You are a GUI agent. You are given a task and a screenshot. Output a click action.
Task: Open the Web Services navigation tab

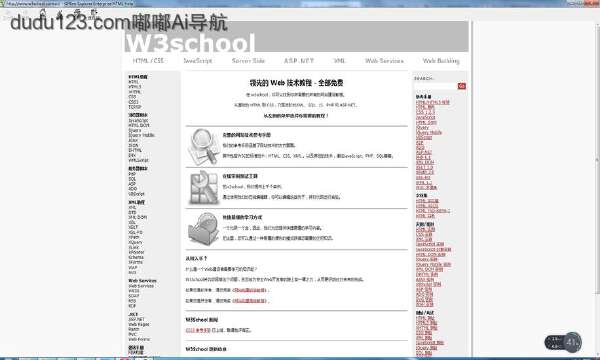click(384, 60)
